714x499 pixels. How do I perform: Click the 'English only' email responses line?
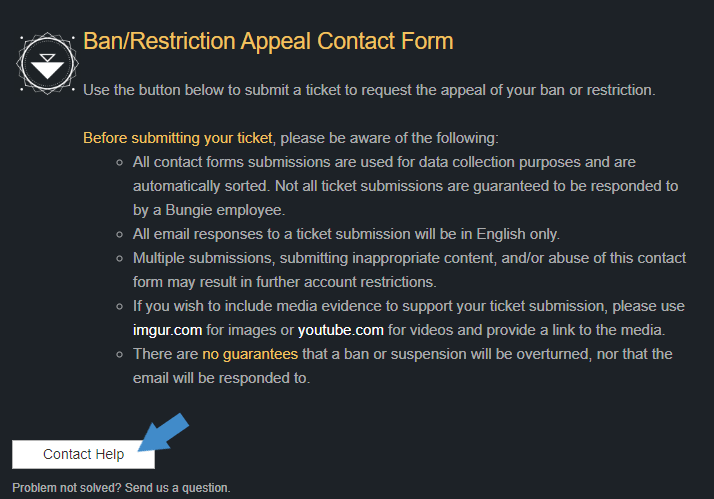346,234
